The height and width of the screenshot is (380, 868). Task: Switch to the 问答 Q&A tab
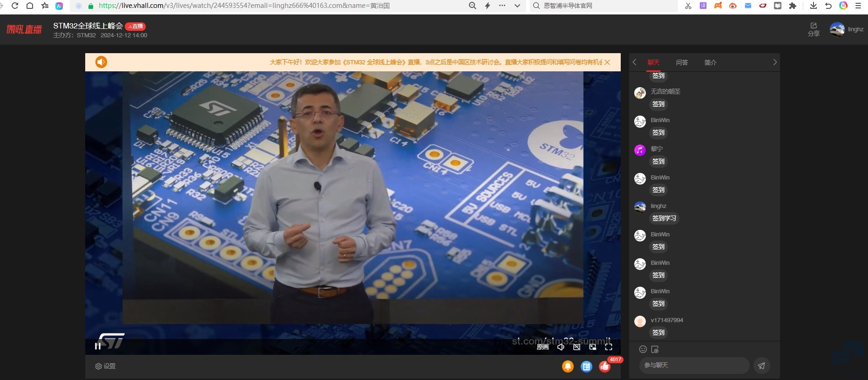pos(682,62)
